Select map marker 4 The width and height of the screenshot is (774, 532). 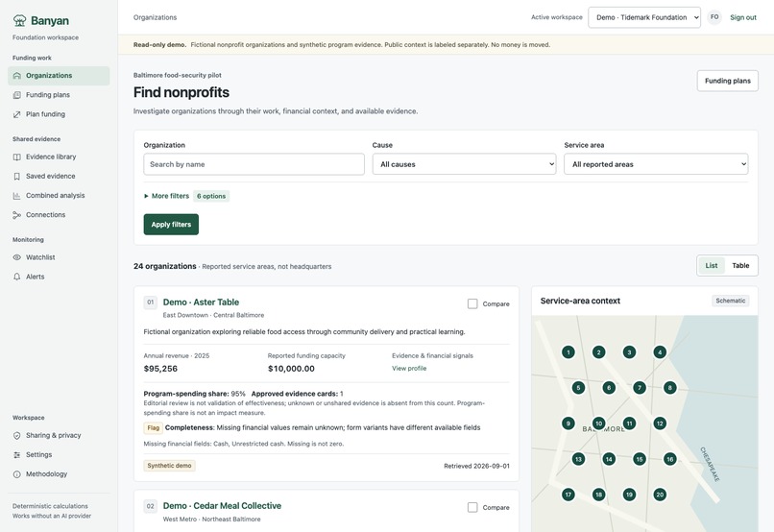(x=660, y=352)
